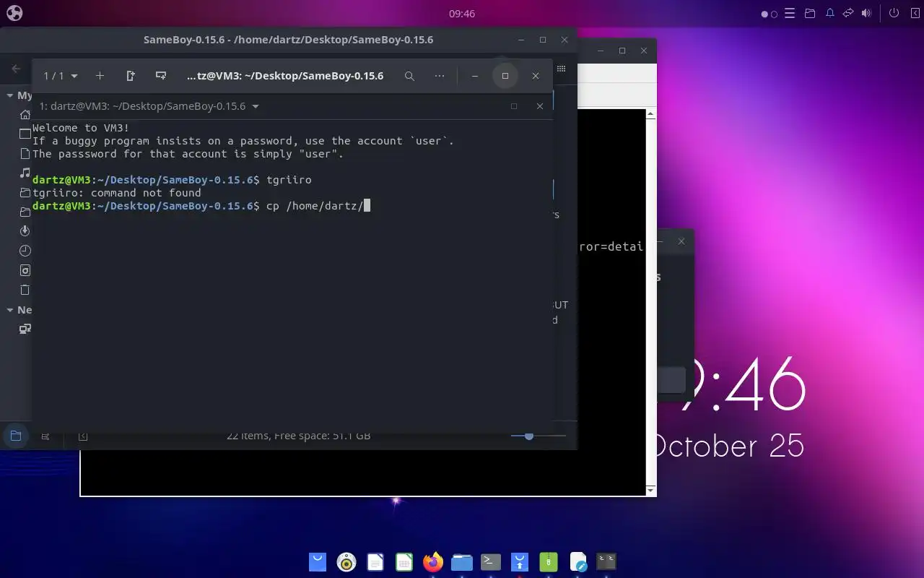The image size is (924, 578).
Task: Click '22 items, Free space' status text
Action: [298, 436]
